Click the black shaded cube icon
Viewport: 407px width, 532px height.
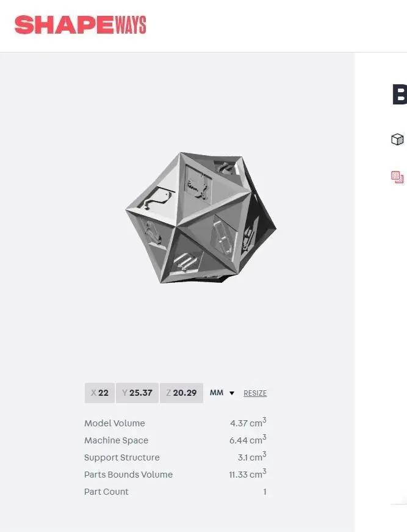(x=397, y=139)
